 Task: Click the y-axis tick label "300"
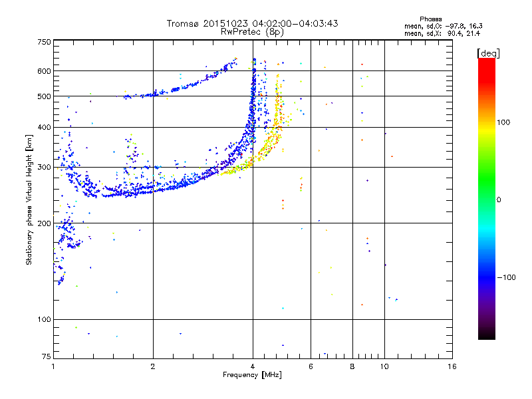coord(44,168)
